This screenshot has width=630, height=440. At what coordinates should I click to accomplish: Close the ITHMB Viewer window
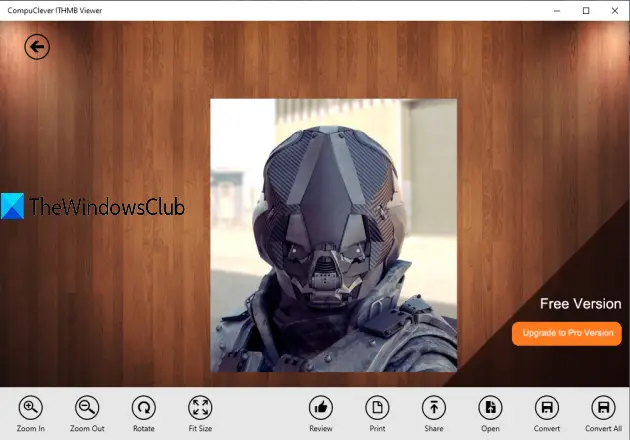(x=615, y=11)
